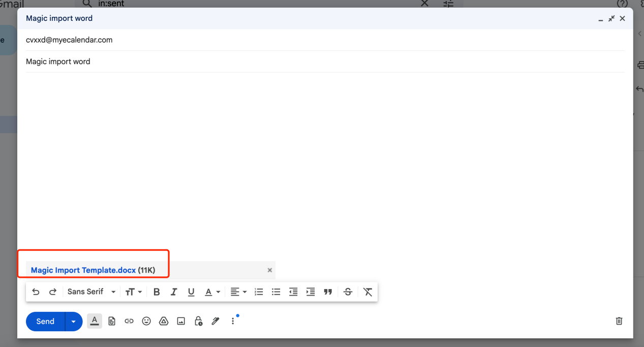The width and height of the screenshot is (644, 347).
Task: Open the emoji picker
Action: 146,321
